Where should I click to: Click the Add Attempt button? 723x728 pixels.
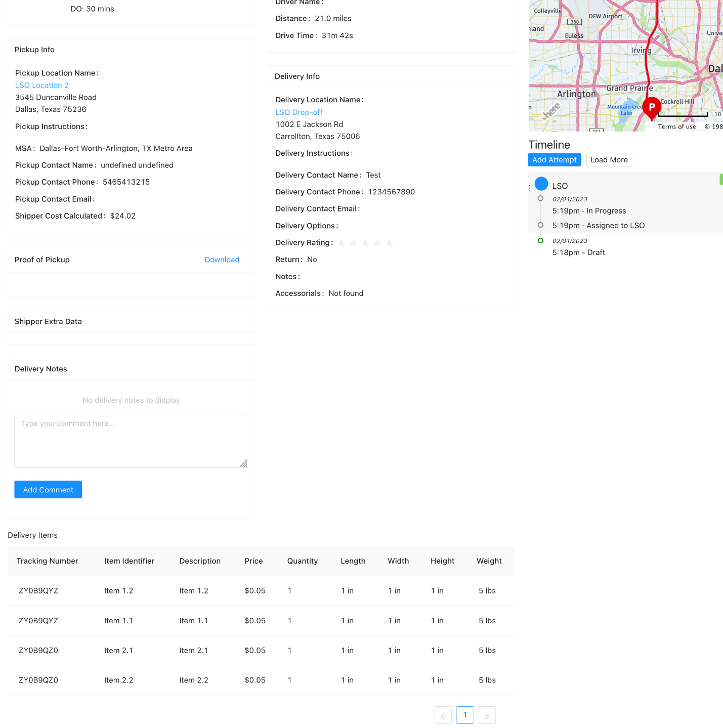(554, 160)
